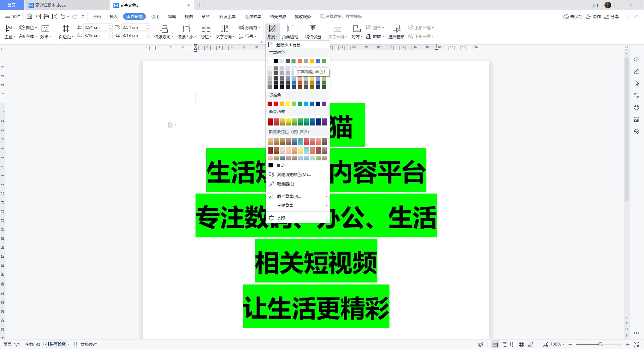Click the 文档校对 proofing toggle

85,344
